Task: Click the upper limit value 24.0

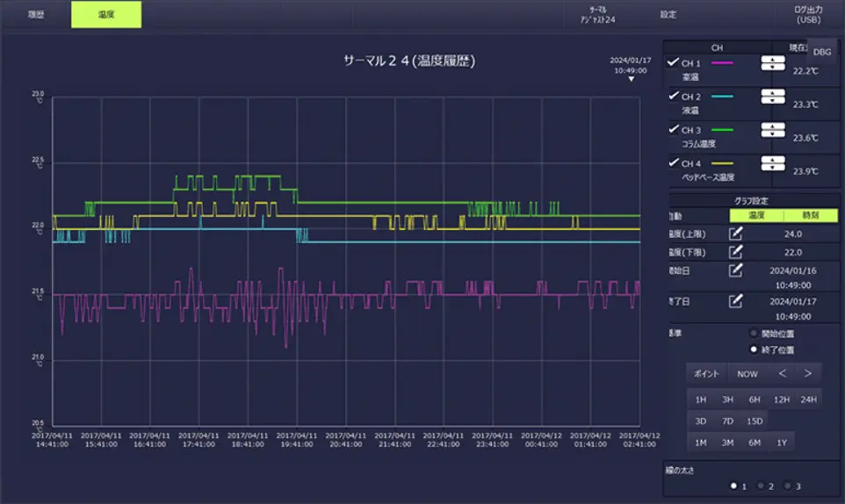Action: (x=792, y=234)
